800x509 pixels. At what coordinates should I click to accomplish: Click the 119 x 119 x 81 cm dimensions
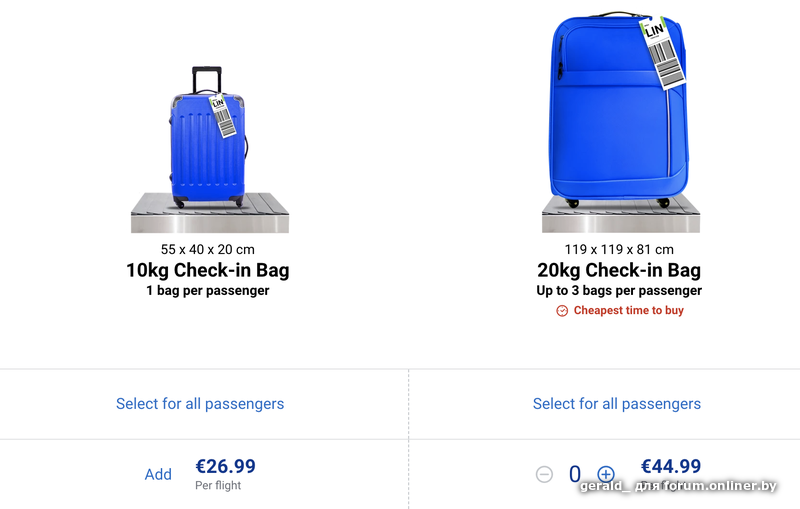click(619, 249)
